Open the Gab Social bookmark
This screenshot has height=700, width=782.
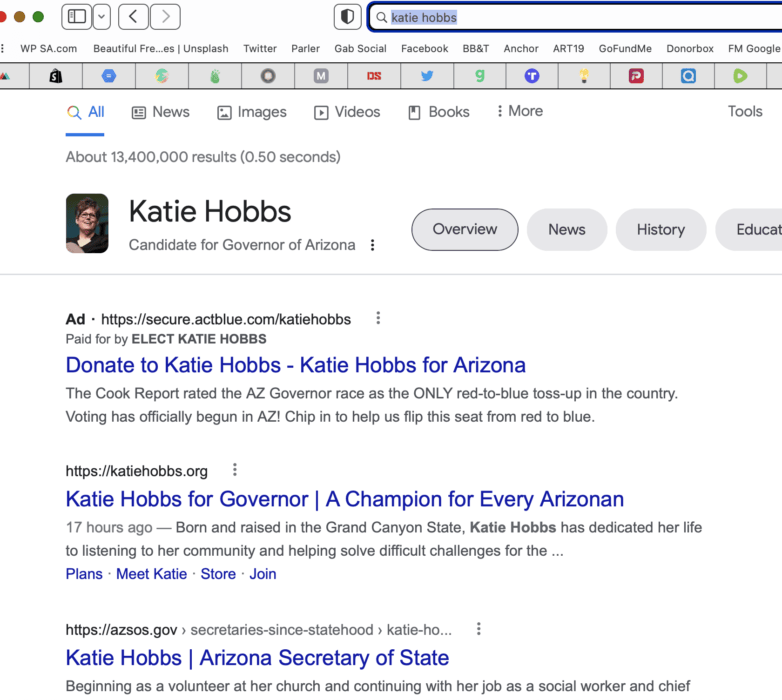(x=360, y=48)
